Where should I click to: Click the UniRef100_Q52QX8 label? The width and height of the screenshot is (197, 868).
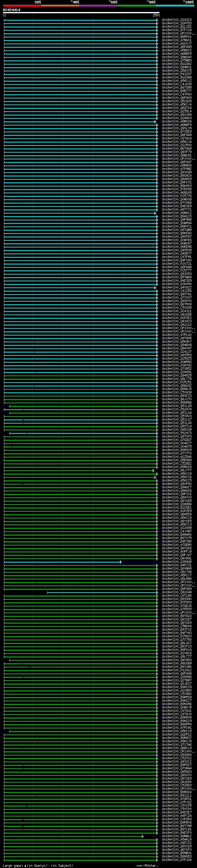pos(177,101)
